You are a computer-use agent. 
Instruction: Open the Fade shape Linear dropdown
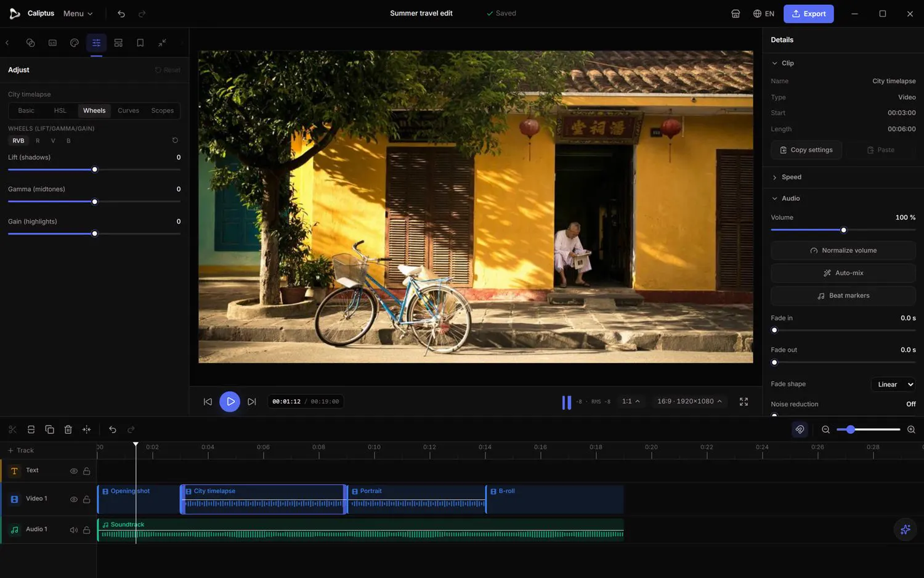tap(893, 385)
